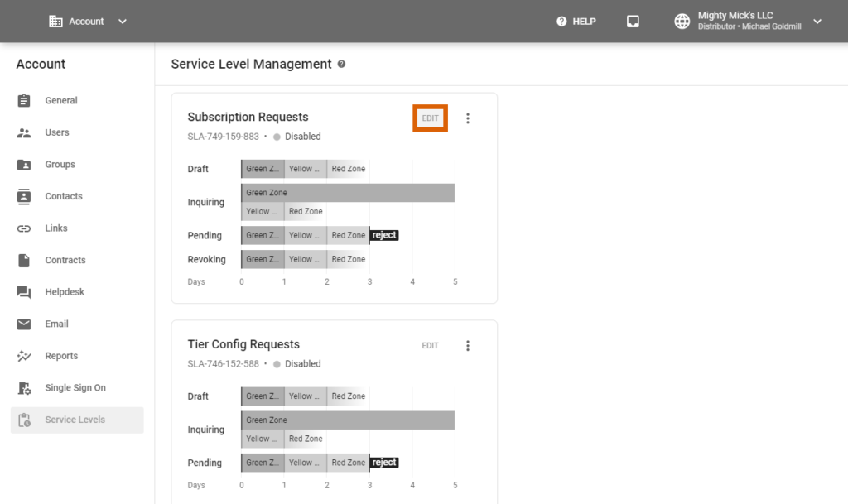Viewport: 848px width, 504px height.
Task: Open the Links section
Action: [56, 228]
